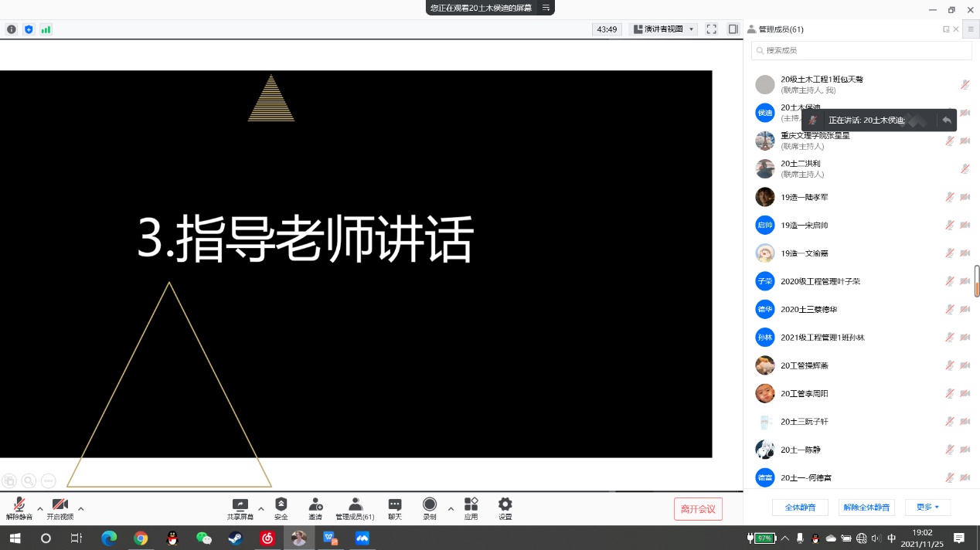Image resolution: width=980 pixels, height=550 pixels.
Task: Turn on camera with 开启视频
Action: point(60,508)
